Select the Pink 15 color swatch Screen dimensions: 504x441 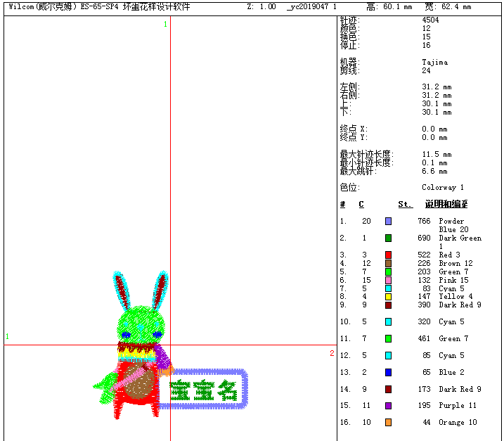(x=388, y=280)
